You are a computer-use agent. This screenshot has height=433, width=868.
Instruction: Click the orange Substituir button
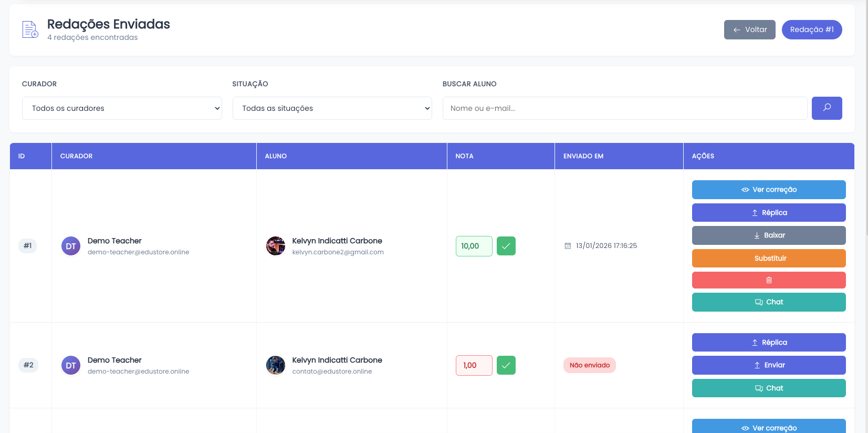pos(768,258)
